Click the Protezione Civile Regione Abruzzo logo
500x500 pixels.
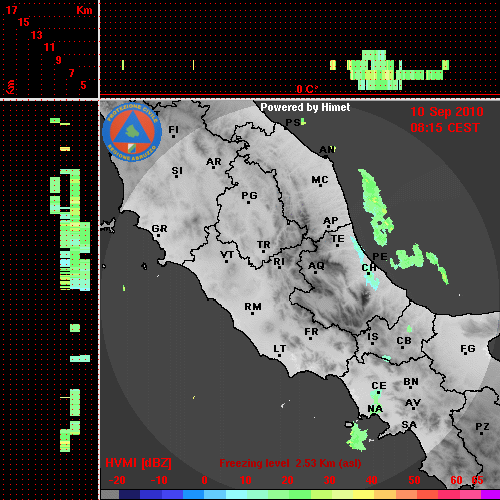click(132, 132)
